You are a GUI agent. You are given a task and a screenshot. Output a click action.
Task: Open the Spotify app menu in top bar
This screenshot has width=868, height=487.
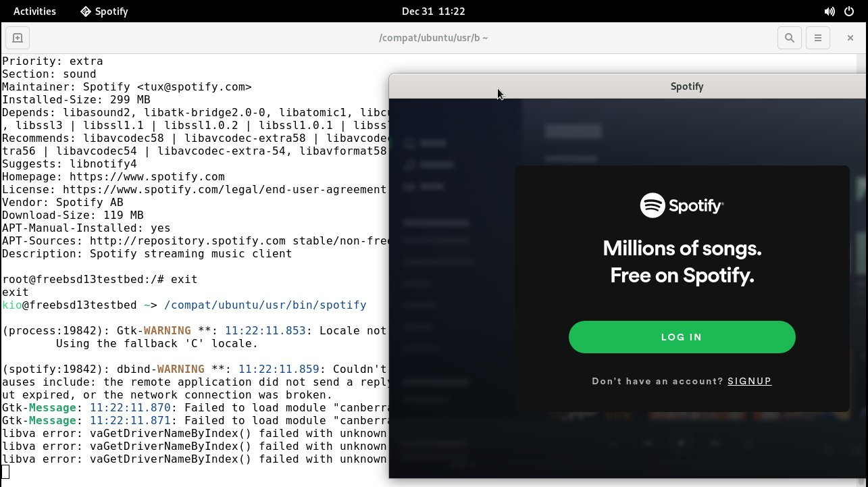[x=104, y=11]
